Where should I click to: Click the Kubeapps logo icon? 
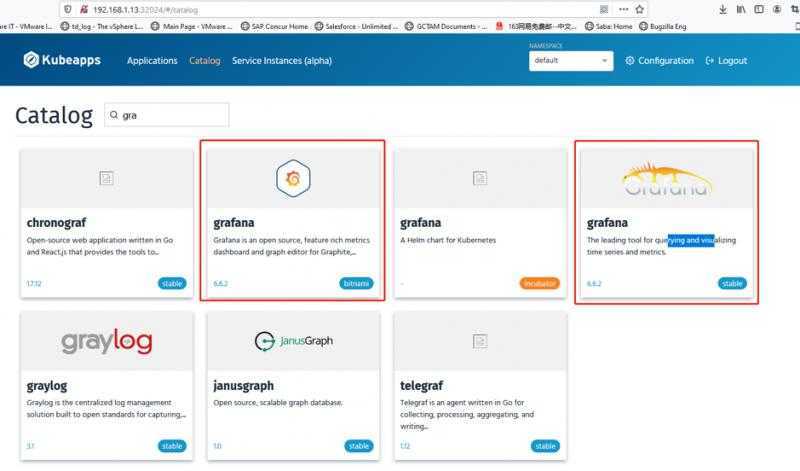click(31, 60)
